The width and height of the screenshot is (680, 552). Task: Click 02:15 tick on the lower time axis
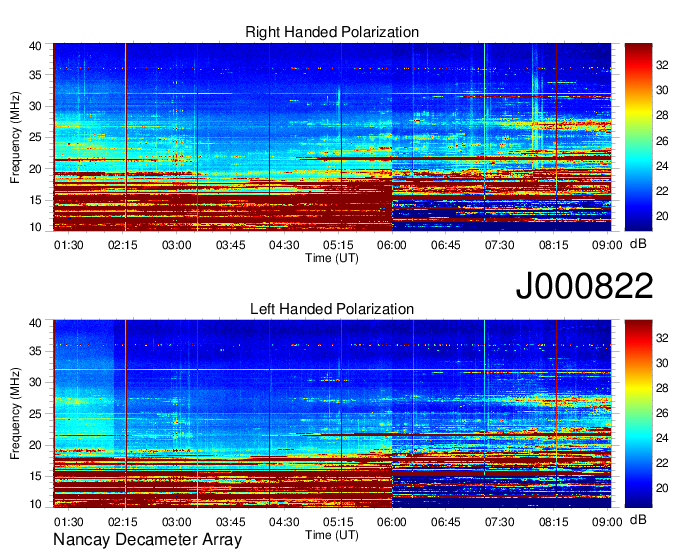(x=122, y=522)
